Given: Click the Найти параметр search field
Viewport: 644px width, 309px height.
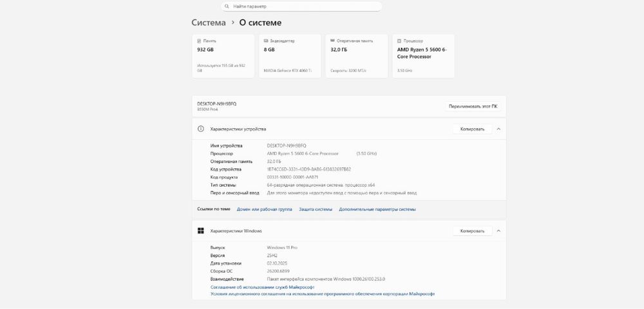Looking at the screenshot, I should 303,6.
